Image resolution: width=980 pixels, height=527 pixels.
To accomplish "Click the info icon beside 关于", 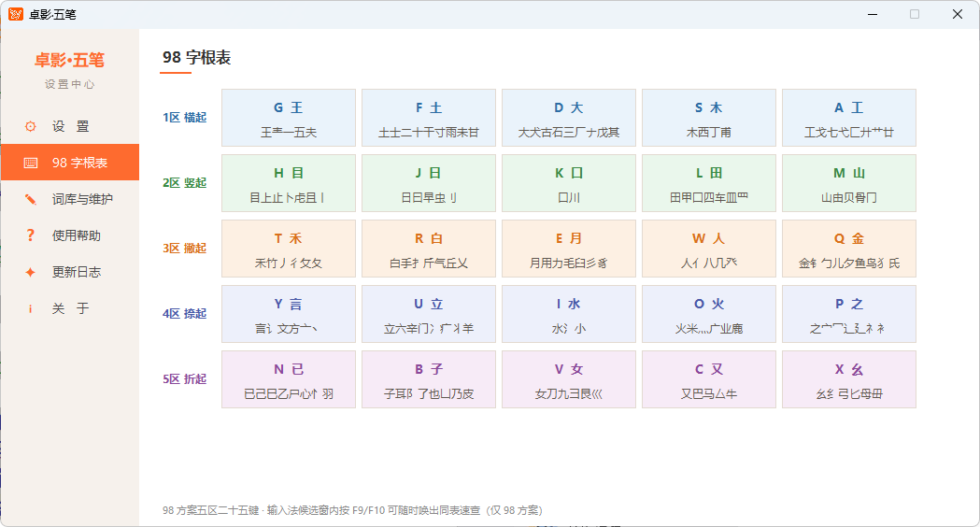I will tap(30, 309).
